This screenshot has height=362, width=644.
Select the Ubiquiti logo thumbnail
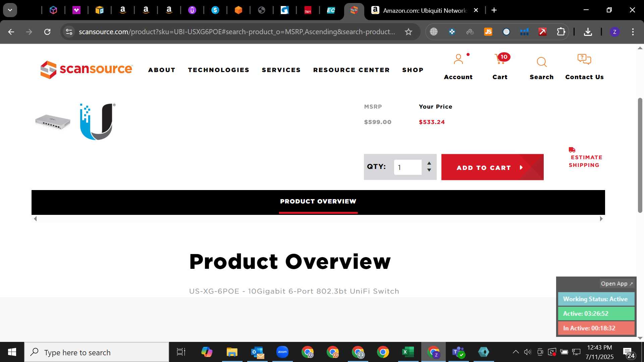click(98, 122)
